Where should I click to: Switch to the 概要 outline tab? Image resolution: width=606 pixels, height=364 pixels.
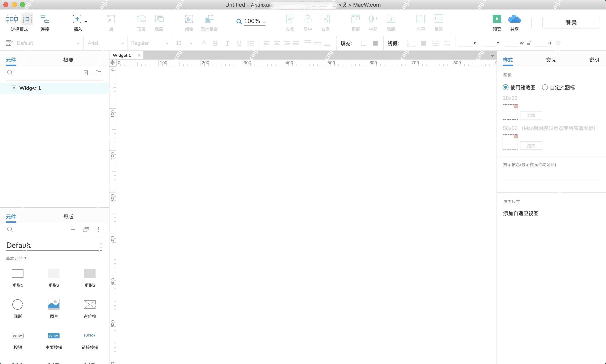coord(68,60)
